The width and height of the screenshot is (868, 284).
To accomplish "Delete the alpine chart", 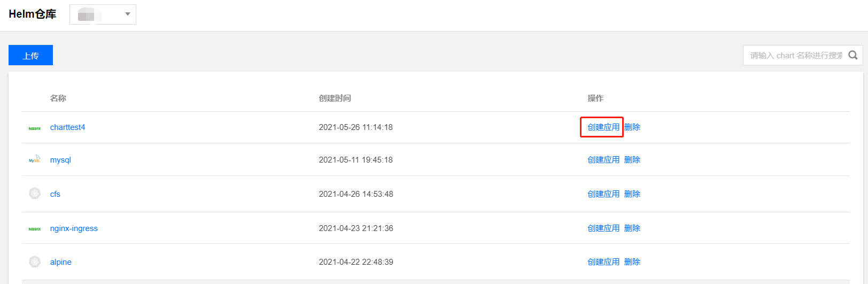I will tap(632, 262).
